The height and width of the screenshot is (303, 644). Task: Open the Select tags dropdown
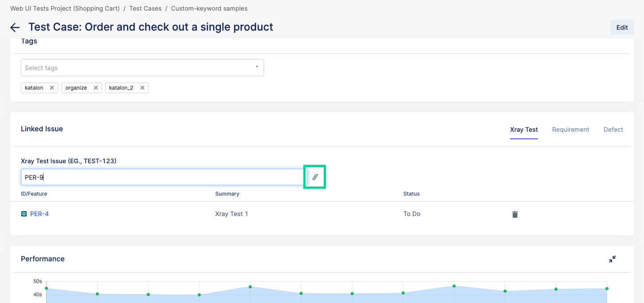pyautogui.click(x=138, y=68)
